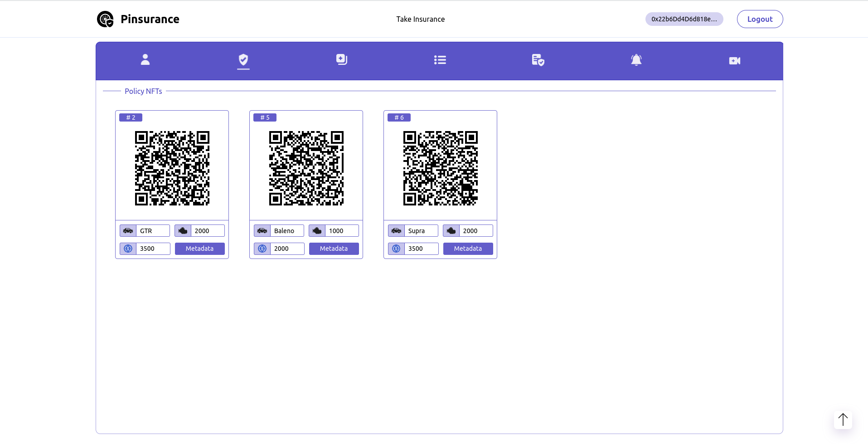Click the car icon next to Supra
This screenshot has width=868, height=444.
pyautogui.click(x=397, y=231)
